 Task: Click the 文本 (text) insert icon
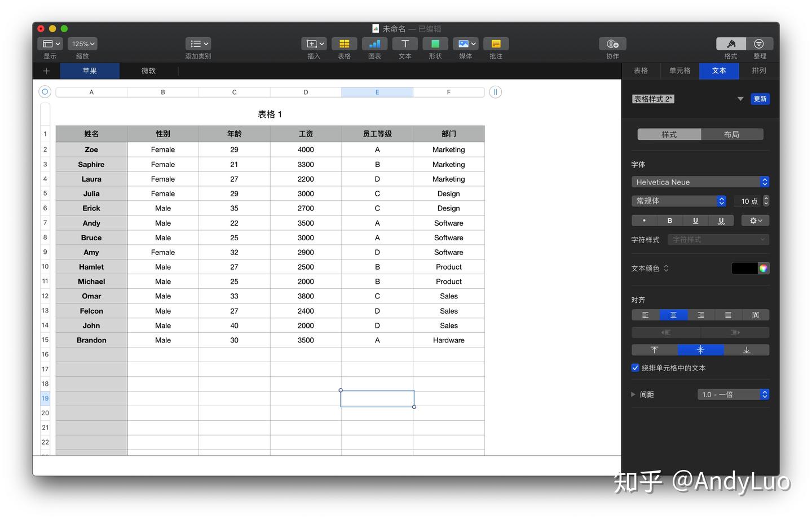(x=404, y=44)
